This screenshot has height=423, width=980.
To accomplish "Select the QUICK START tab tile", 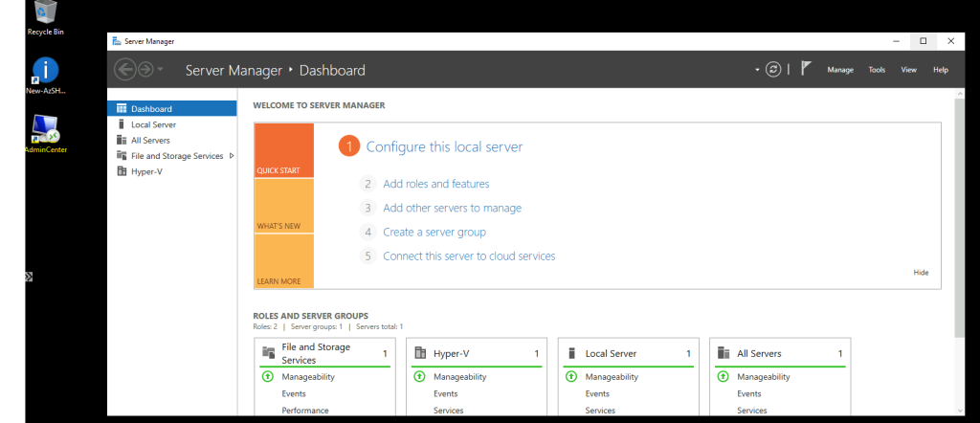I will tap(284, 150).
